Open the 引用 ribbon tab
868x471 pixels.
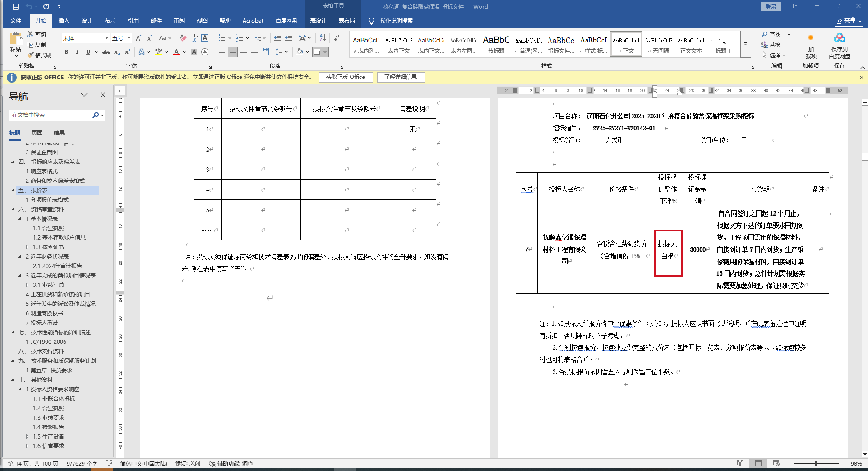point(133,21)
